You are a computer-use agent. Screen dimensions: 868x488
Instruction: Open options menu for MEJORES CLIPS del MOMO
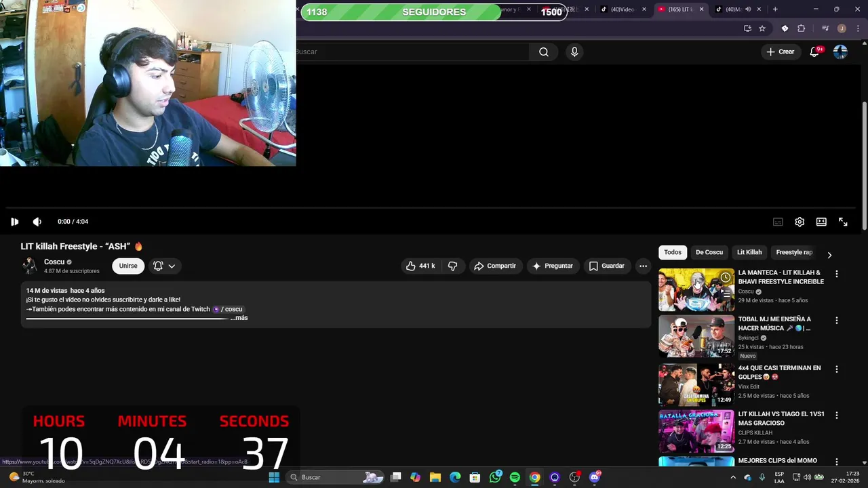[836, 462]
